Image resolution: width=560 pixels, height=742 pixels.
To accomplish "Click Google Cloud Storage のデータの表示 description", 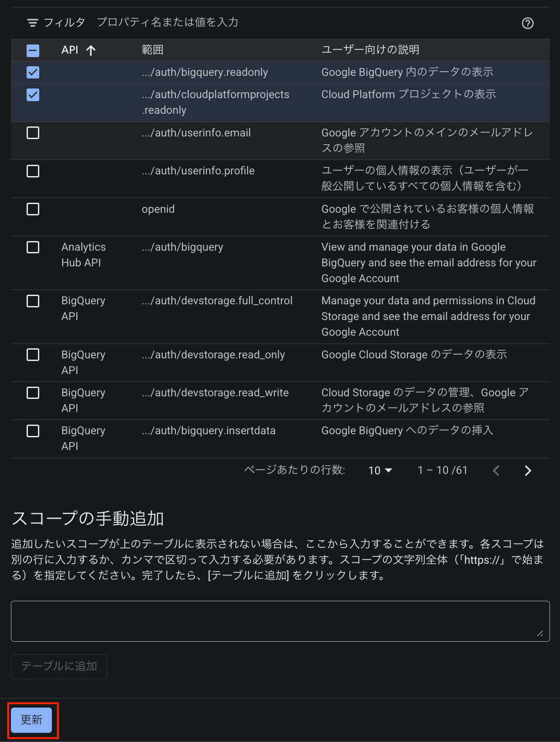I will coord(414,354).
